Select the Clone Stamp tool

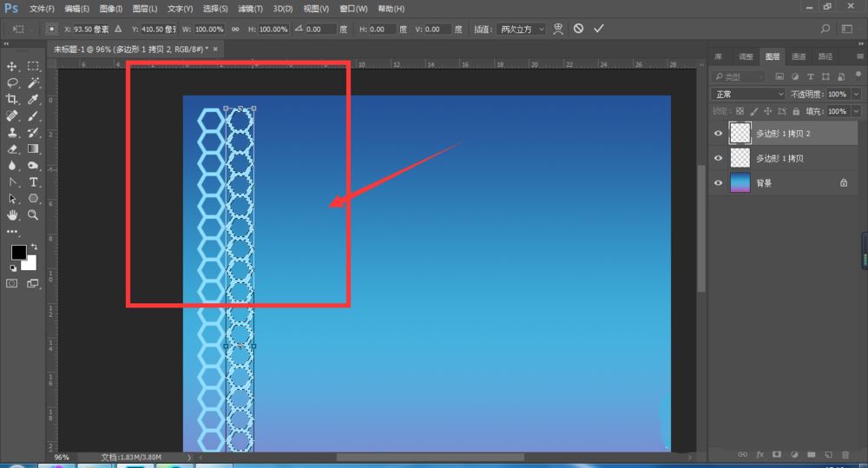pyautogui.click(x=11, y=132)
